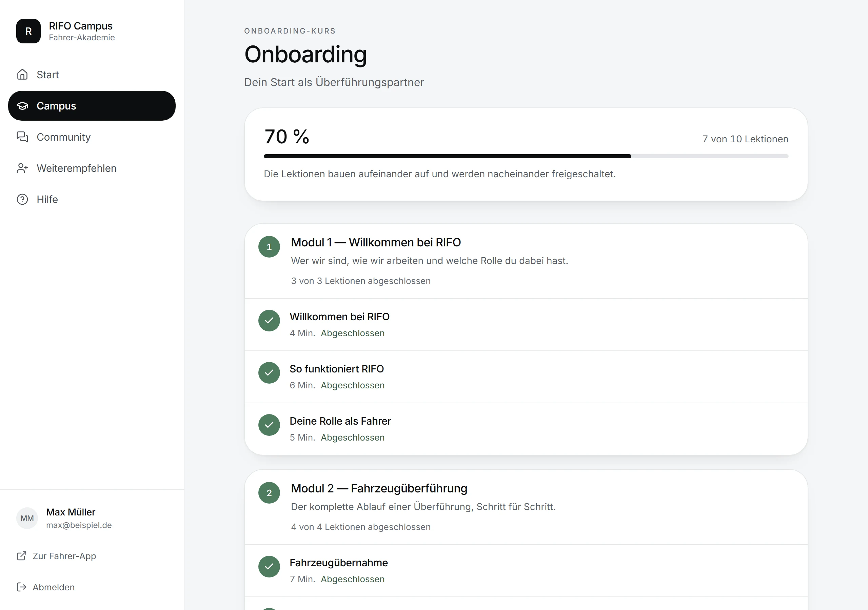Click the add-person Weiterempfehlen icon
Image resolution: width=868 pixels, height=610 pixels.
22,168
